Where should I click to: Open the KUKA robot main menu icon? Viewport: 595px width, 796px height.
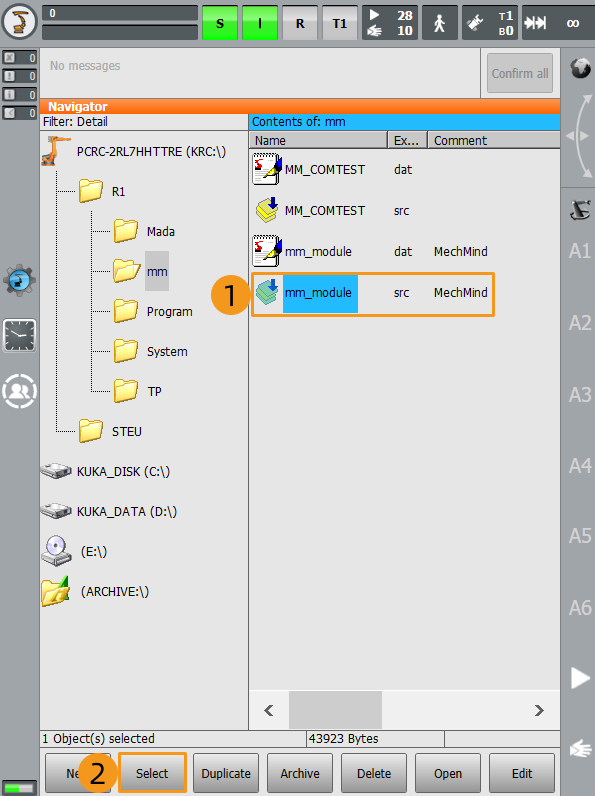pyautogui.click(x=19, y=22)
